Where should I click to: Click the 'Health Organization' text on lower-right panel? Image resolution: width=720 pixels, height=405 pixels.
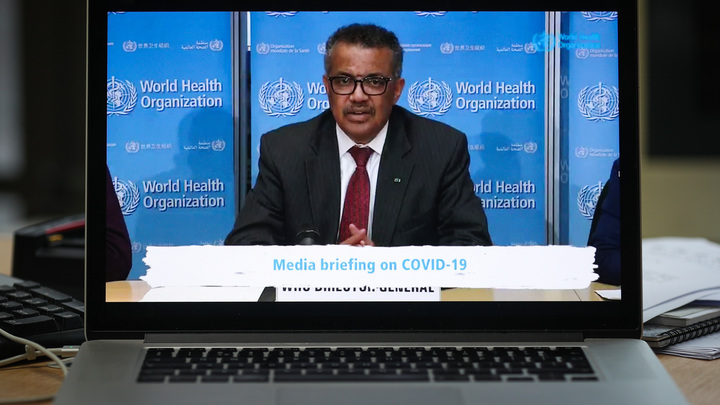pyautogui.click(x=504, y=194)
